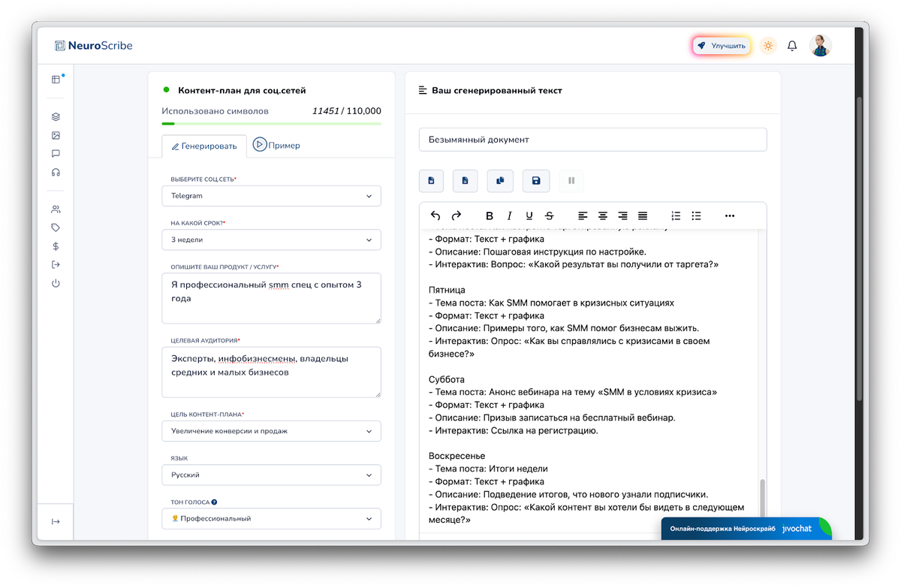Click the 'Интерактив: Ссылка на регистрацию.' line
Screen dimensions: 901x588
tap(514, 430)
